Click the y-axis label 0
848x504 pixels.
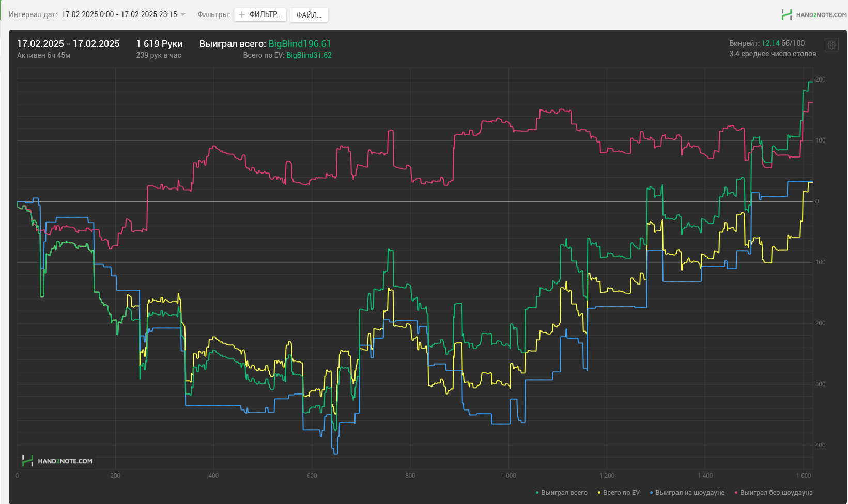click(x=817, y=201)
